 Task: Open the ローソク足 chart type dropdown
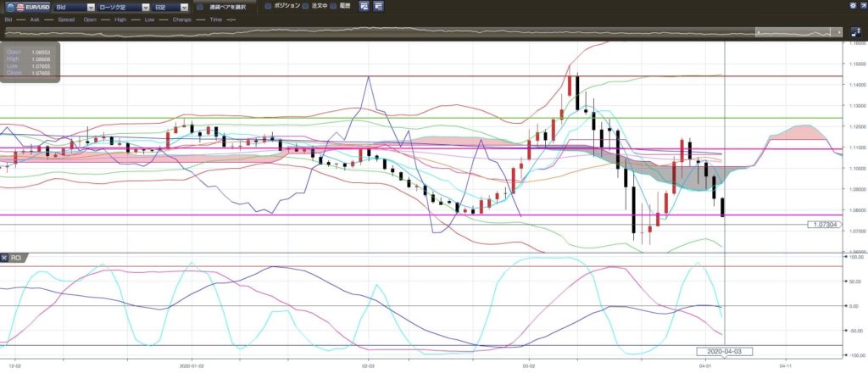122,7
